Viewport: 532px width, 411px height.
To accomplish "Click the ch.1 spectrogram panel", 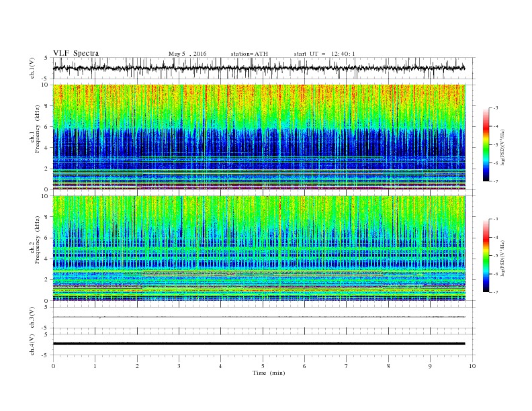I will 259,137.
